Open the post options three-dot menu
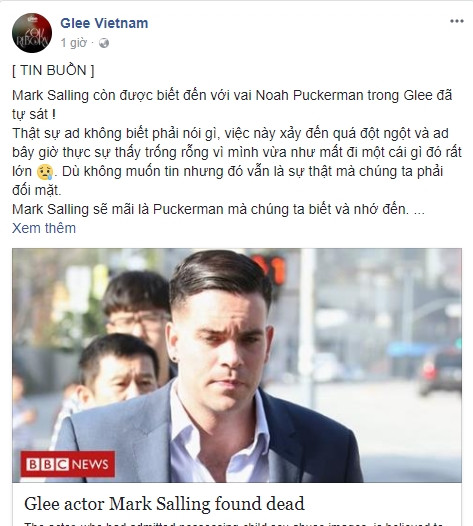The height and width of the screenshot is (526, 473). point(457,21)
